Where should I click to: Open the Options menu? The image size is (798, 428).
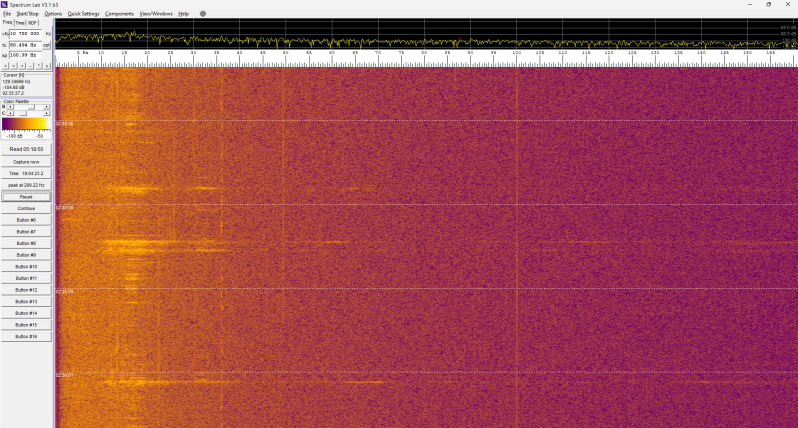point(53,14)
